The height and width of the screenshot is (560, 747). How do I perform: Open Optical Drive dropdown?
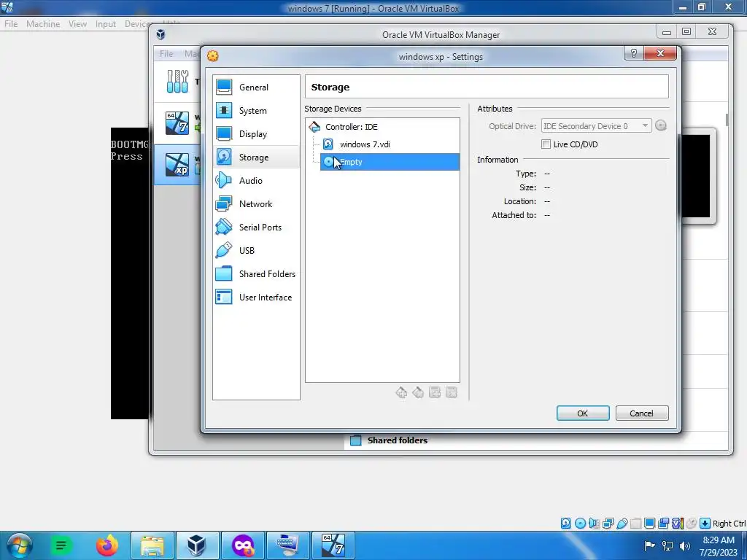[x=596, y=125]
